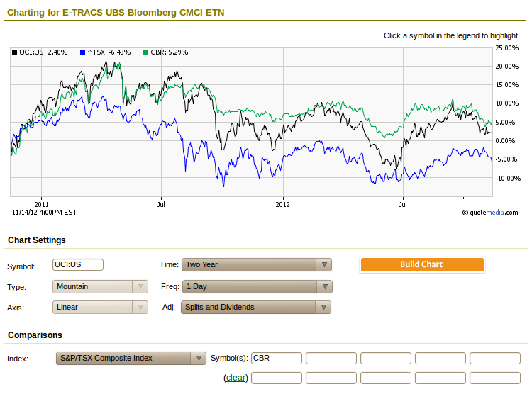Click the ^TSX blue legend swatch
Image resolution: width=532 pixels, height=399 pixels.
coord(82,52)
